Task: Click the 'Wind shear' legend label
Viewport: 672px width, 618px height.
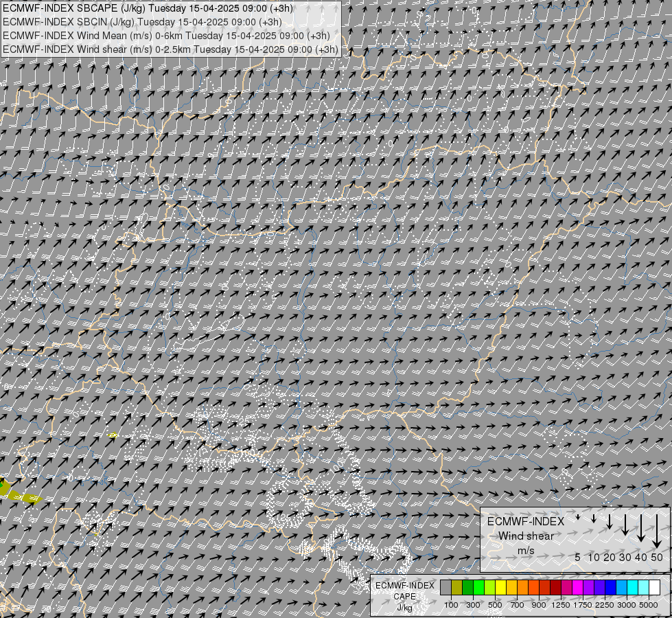Action: (526, 536)
